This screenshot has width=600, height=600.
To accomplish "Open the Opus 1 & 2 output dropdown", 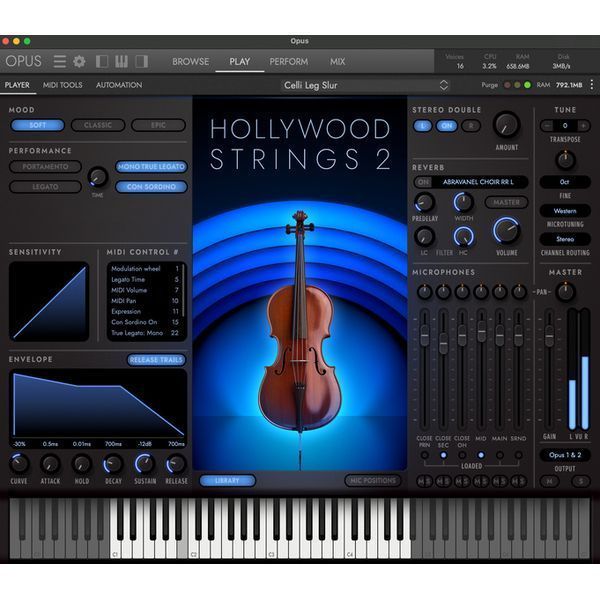I will coord(565,455).
